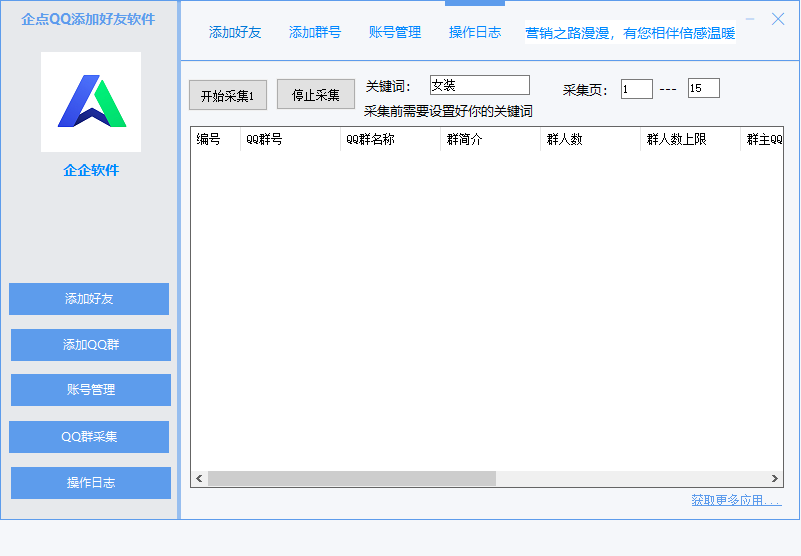Click the sidebar 操作日志 button
Screen dimensions: 801x556
pyautogui.click(x=91, y=483)
